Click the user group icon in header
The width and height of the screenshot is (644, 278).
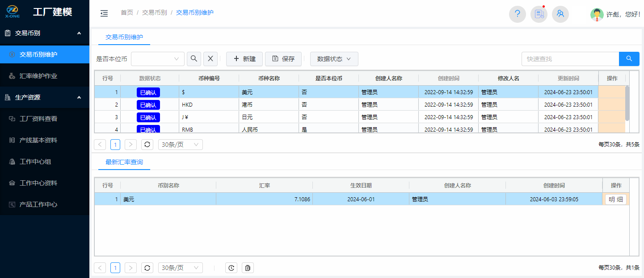click(x=560, y=14)
